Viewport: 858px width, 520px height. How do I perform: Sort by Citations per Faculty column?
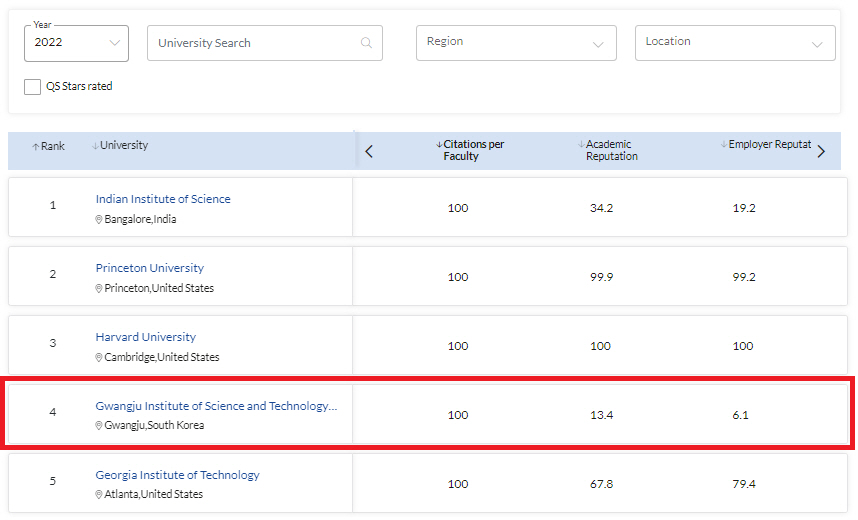pyautogui.click(x=473, y=150)
